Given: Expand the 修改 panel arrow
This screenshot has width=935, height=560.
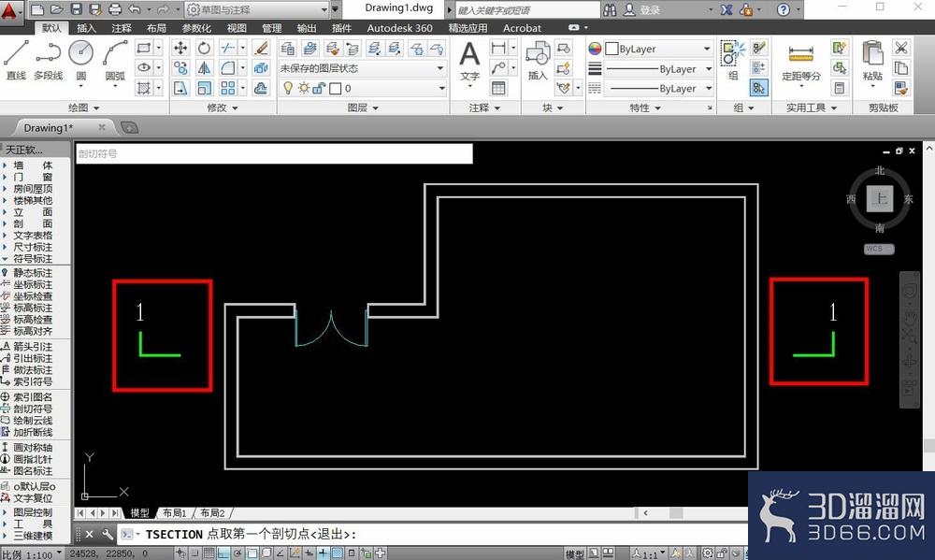Looking at the screenshot, I should click(x=235, y=108).
